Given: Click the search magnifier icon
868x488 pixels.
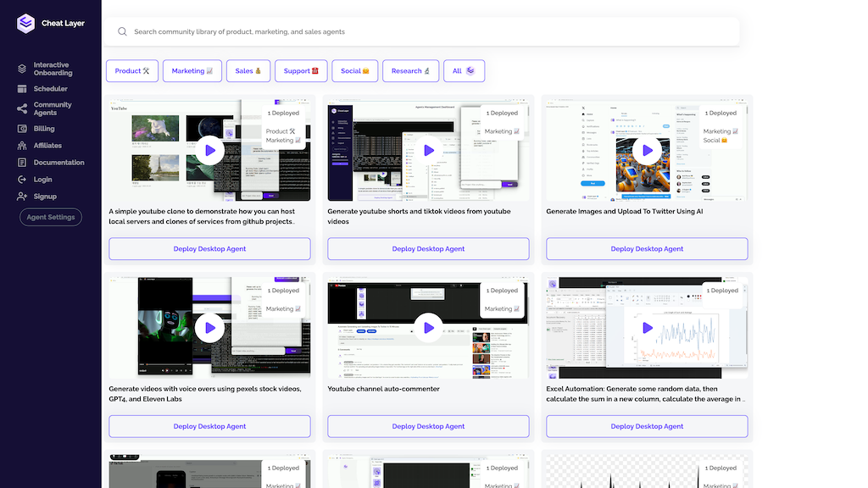Looking at the screenshot, I should (122, 32).
